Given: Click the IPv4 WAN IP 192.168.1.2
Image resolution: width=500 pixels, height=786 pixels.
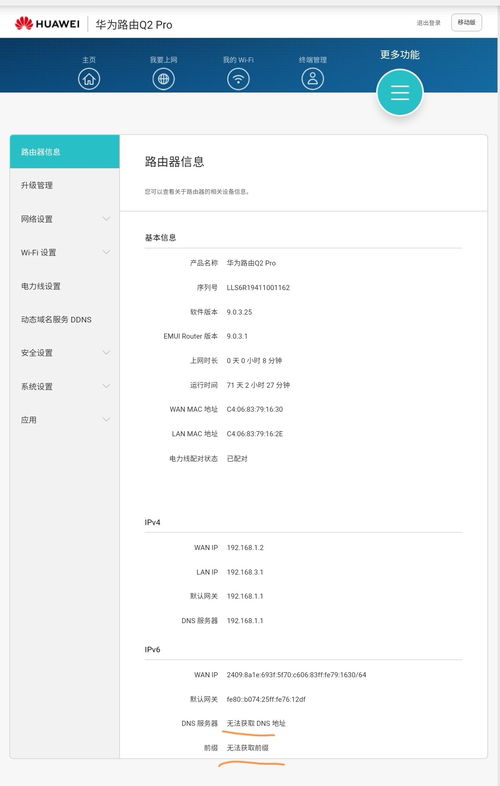Looking at the screenshot, I should [x=245, y=547].
